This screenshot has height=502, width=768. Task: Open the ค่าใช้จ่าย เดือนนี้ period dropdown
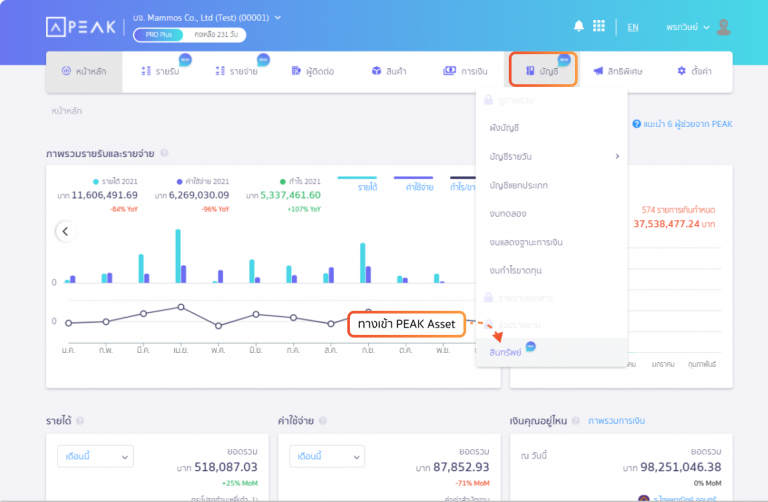327,456
